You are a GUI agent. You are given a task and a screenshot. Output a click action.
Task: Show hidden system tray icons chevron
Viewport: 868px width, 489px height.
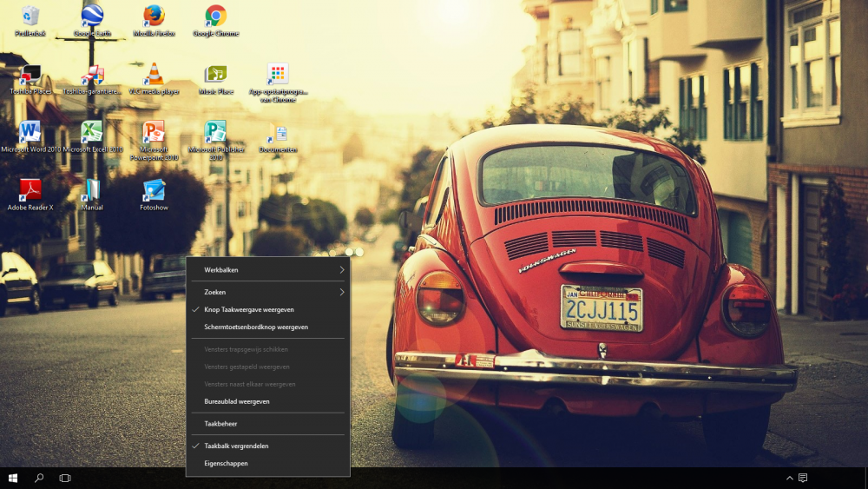[x=789, y=479]
